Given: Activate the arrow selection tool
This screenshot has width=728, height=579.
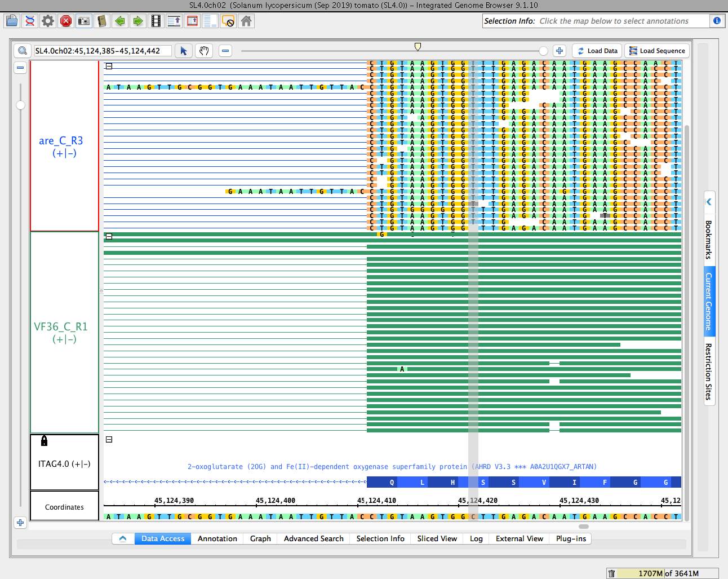Looking at the screenshot, I should (184, 51).
